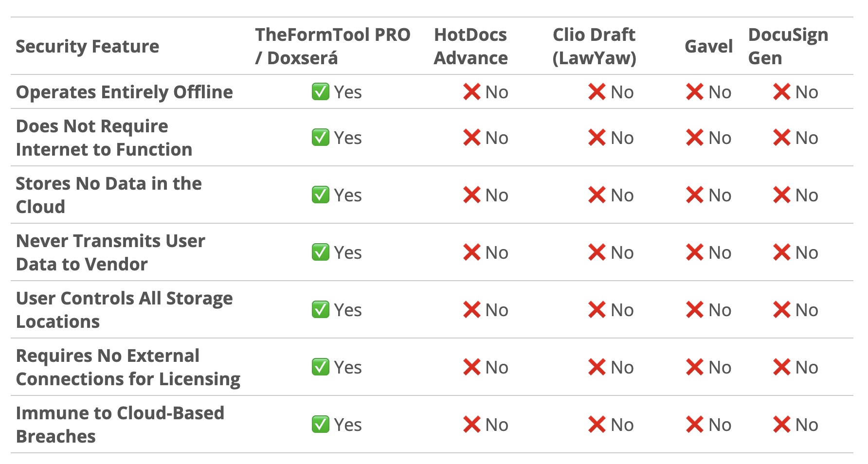Click Gavel red X for User Controls All Storage Locations
This screenshot has width=868, height=464.
coord(694,310)
